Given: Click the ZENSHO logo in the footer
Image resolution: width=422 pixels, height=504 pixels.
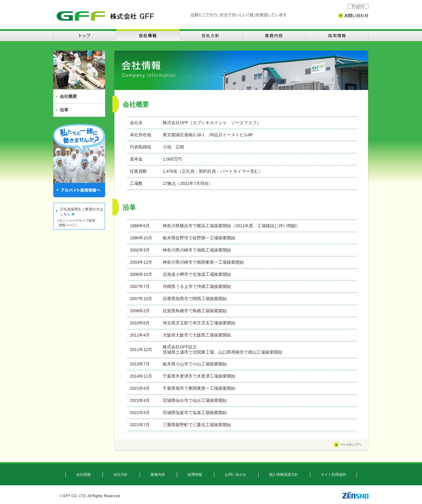Looking at the screenshot, I should (x=355, y=495).
